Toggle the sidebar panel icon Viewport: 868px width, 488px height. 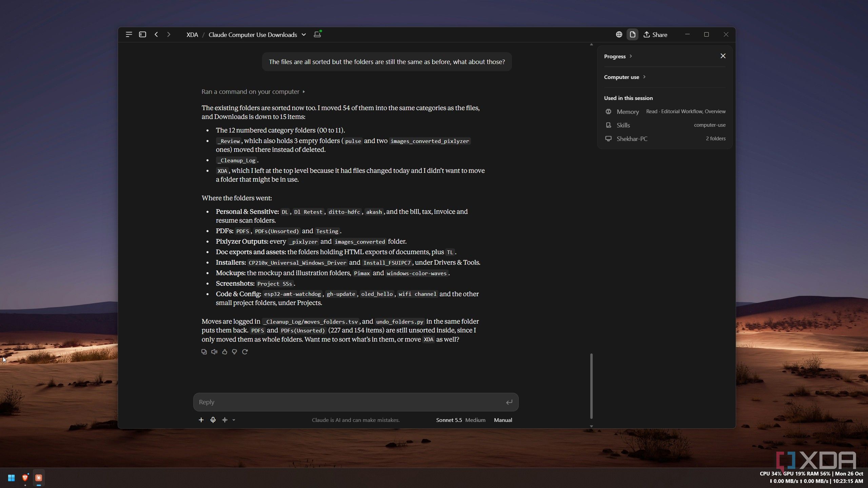142,35
